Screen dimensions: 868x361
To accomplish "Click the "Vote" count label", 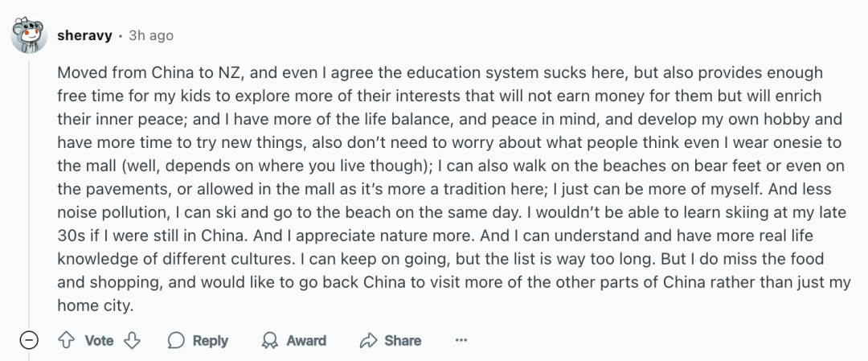I will 99,341.
